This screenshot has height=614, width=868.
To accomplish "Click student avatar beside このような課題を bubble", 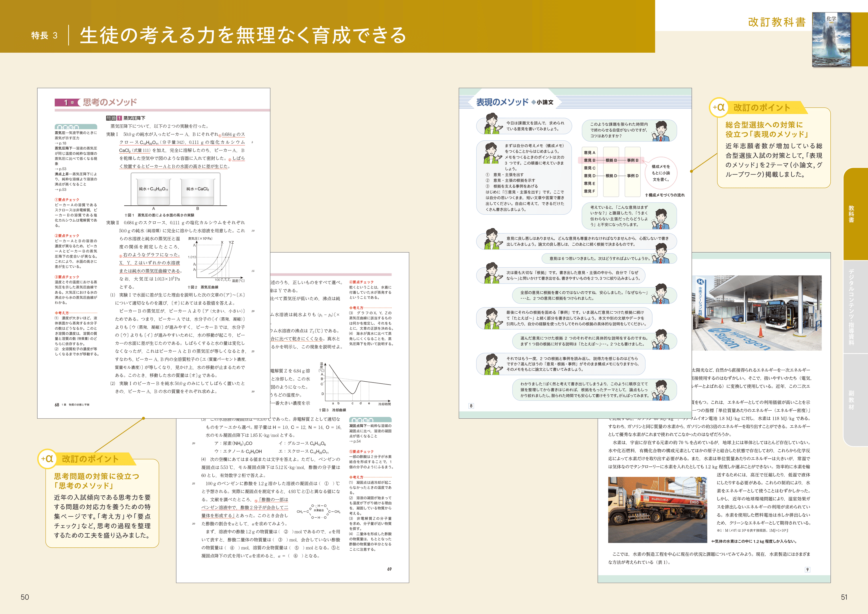I will 661,131.
